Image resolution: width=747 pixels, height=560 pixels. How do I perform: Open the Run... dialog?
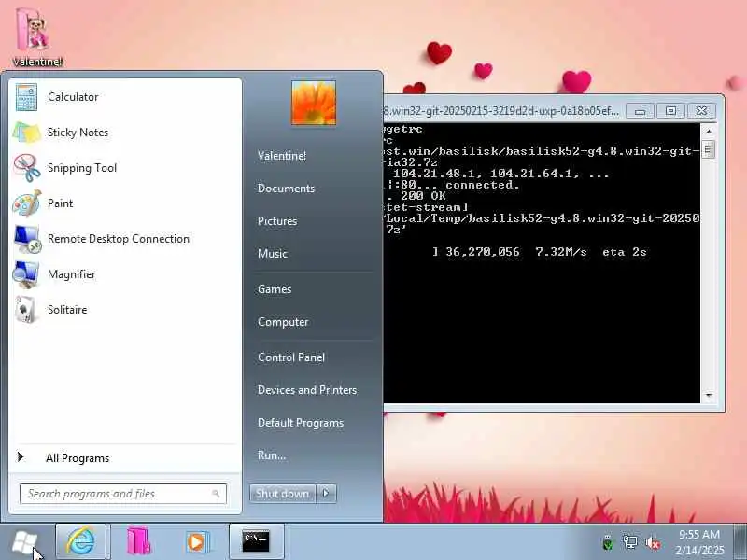pyautogui.click(x=272, y=455)
